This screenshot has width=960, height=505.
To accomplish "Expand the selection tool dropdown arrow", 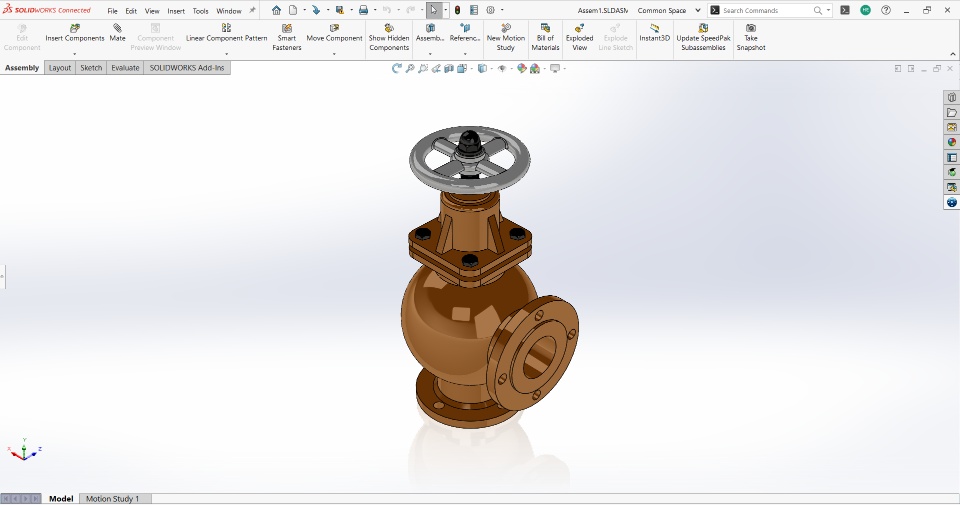I will (x=445, y=10).
